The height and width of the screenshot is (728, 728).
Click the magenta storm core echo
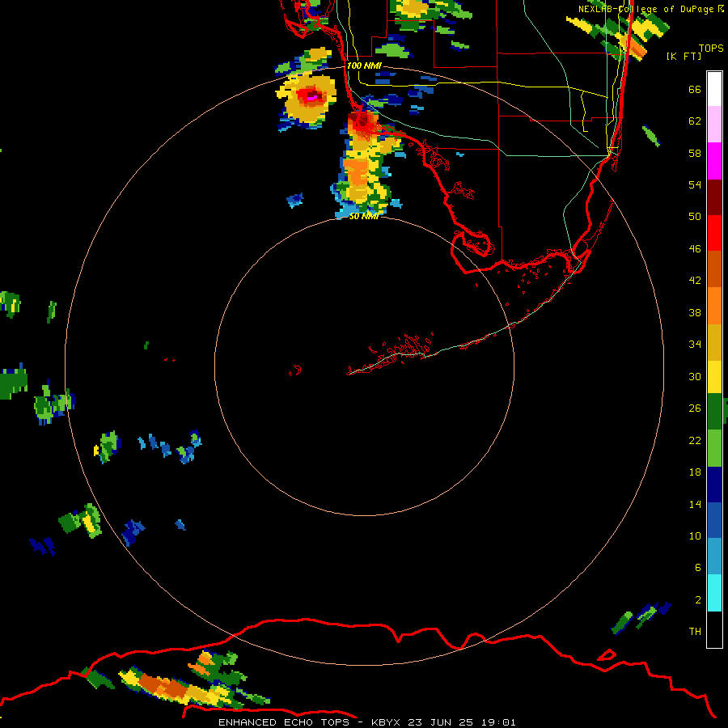[311, 98]
